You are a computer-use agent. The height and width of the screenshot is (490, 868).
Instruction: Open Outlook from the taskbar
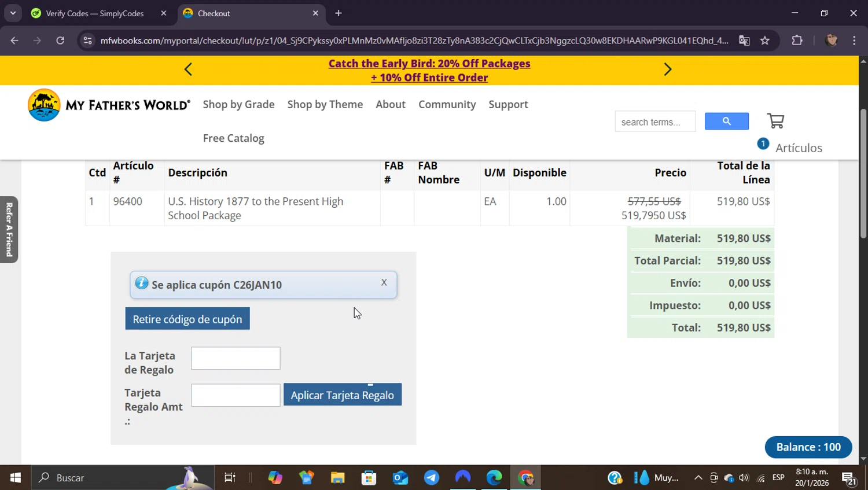point(400,478)
